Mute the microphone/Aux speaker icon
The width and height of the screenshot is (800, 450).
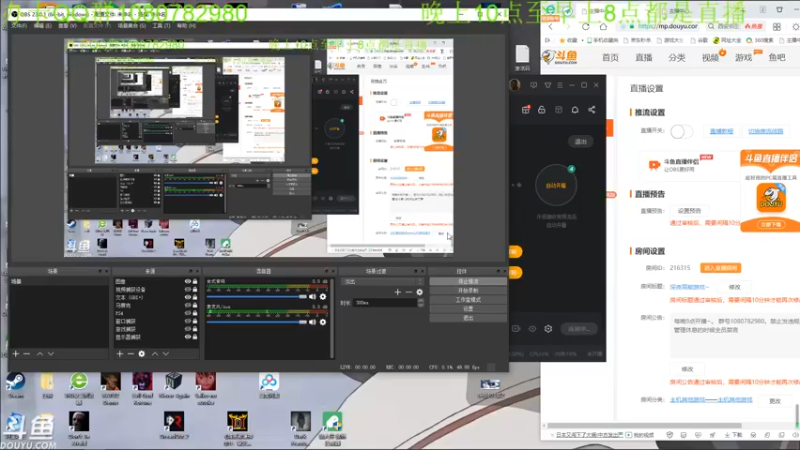(x=312, y=322)
